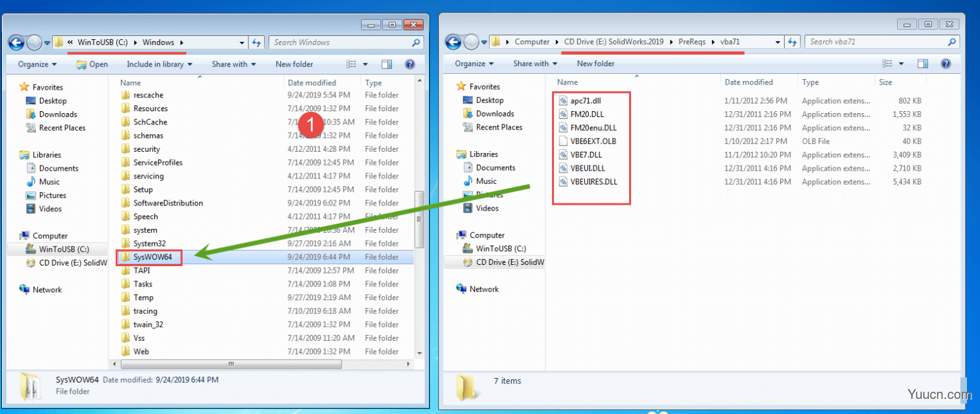Click search magnifier in Search Windows box
980x414 pixels.
416,43
